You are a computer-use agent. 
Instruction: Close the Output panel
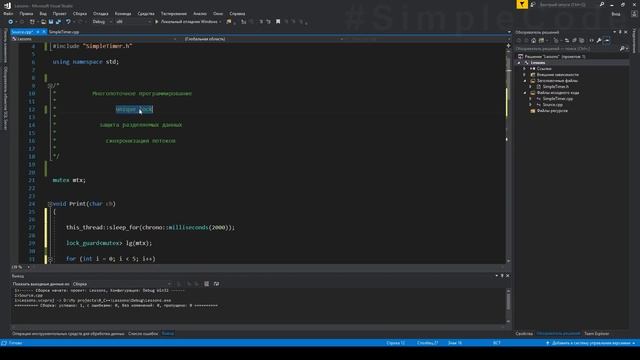[x=507, y=276]
